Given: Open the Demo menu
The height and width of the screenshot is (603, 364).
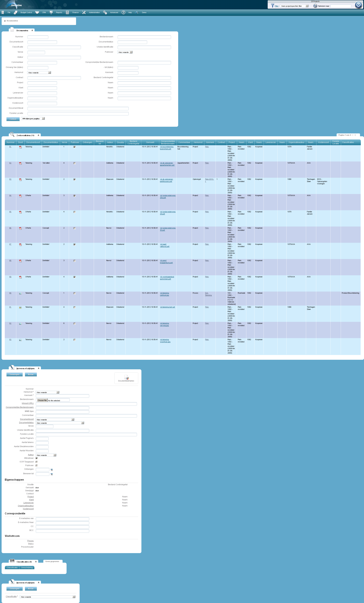Looking at the screenshot, I should point(144,12).
